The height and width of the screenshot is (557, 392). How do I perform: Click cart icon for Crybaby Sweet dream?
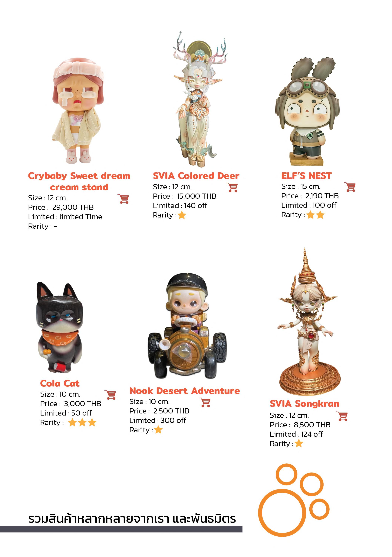click(124, 199)
